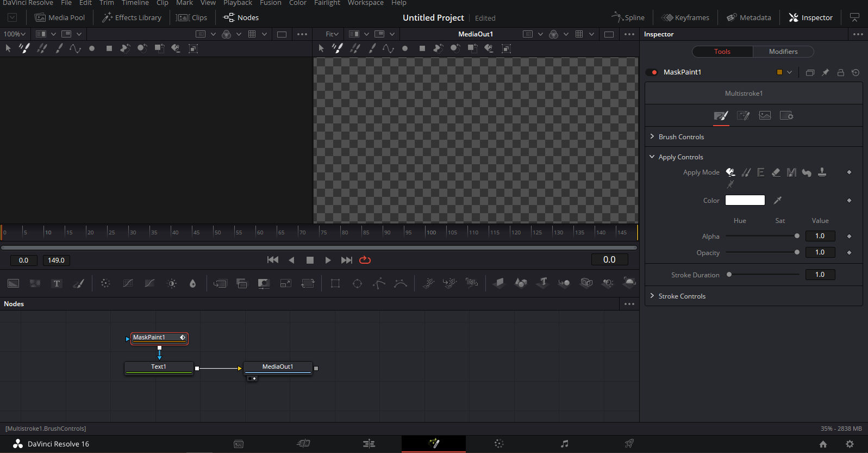Stop playback button
The width and height of the screenshot is (868, 453).
click(x=310, y=260)
